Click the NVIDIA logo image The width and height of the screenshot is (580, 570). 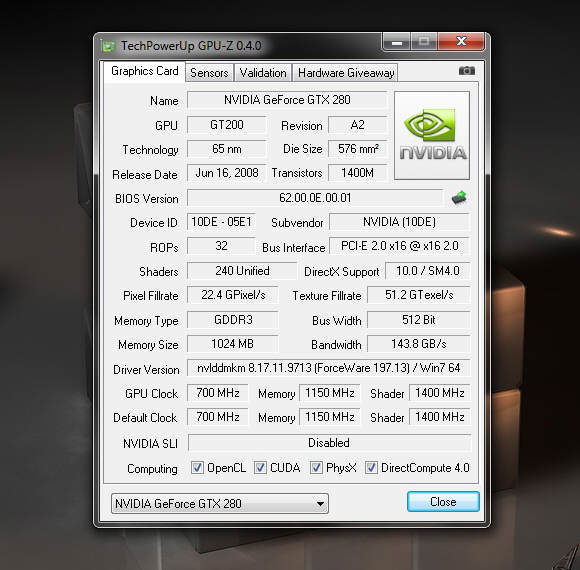click(432, 135)
